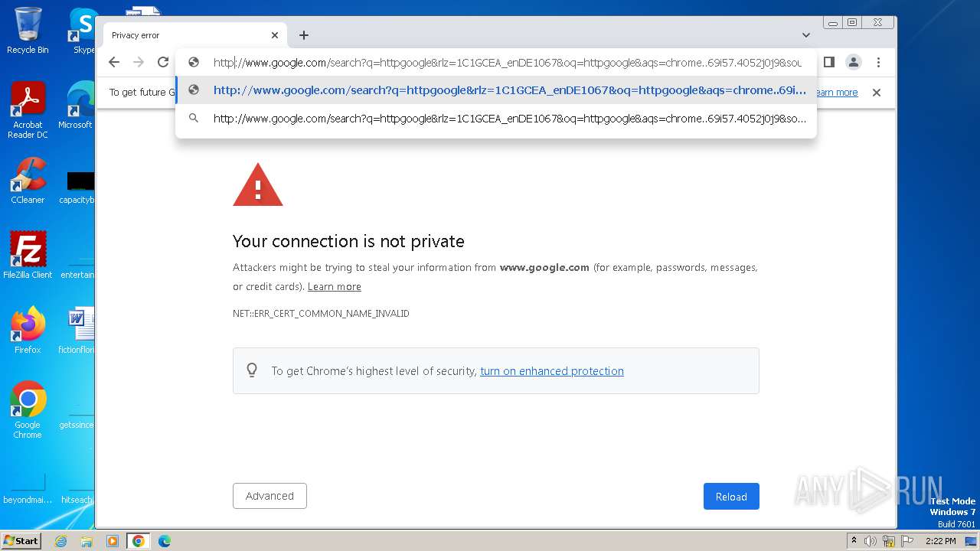Open Google Chrome desktop shortcut
This screenshot has height=551, width=980.
click(28, 409)
